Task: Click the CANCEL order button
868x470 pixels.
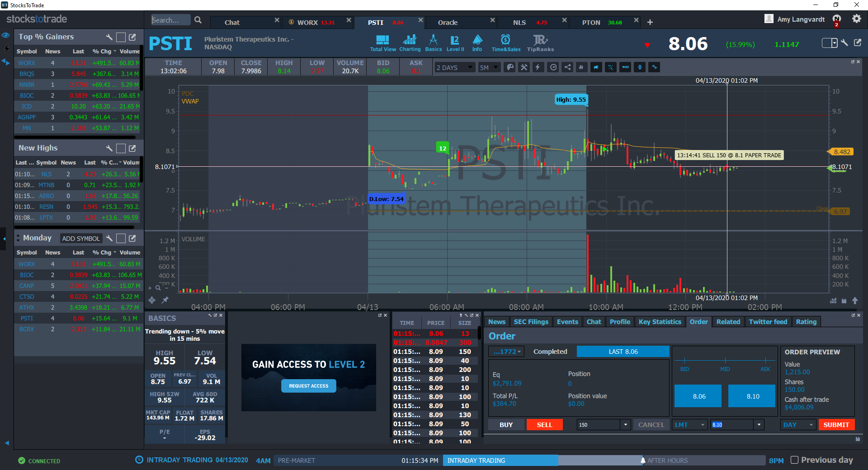Action: 651,425
